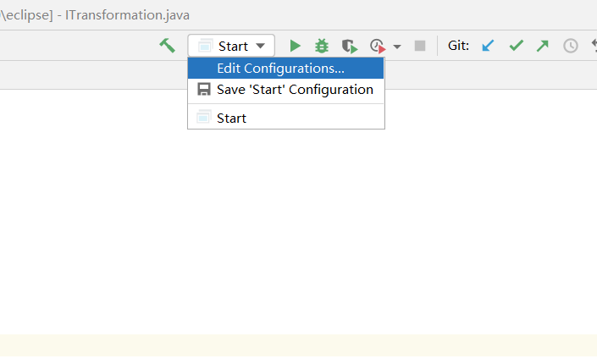Collapse the 'Start' run configuration dropdown
Image resolution: width=597 pixels, height=364 pixels.
point(231,46)
